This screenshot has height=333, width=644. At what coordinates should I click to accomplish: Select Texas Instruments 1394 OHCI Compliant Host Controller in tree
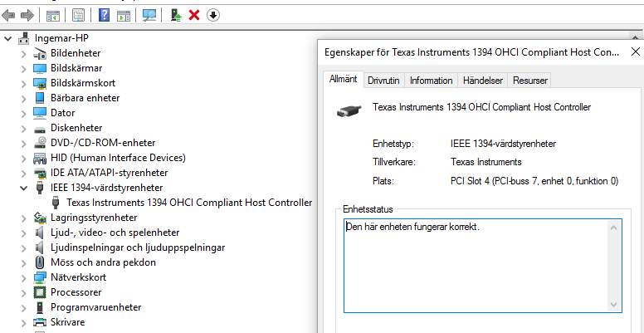(x=189, y=203)
